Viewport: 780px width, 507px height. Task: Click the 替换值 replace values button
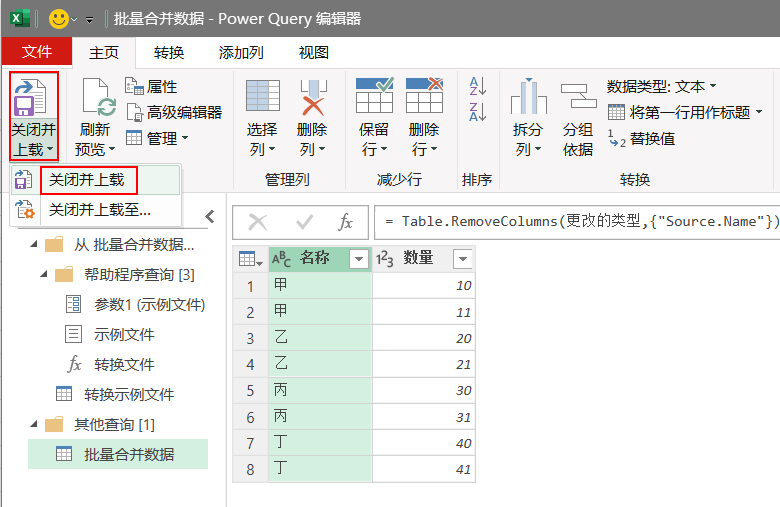click(641, 138)
